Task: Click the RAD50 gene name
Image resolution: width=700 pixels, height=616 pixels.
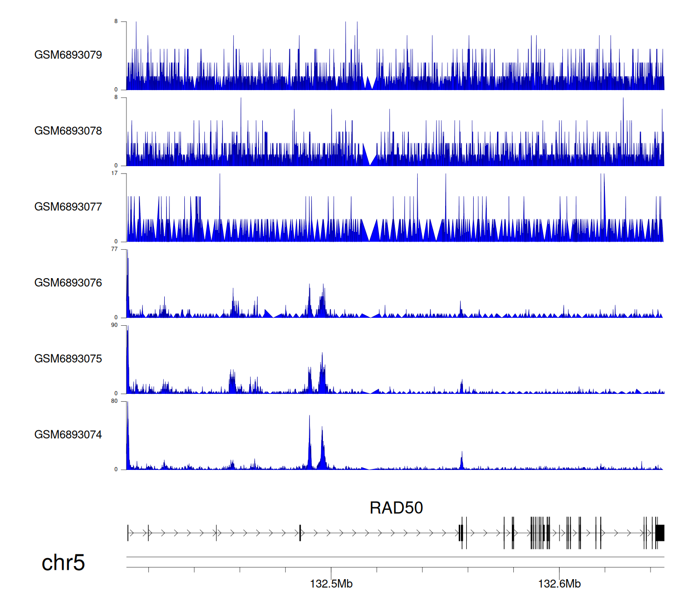Action: coord(396,508)
